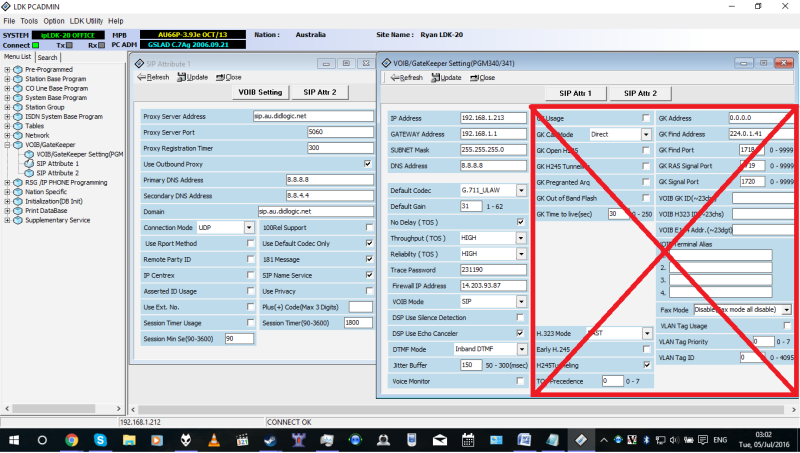Click SIP Attr 1 in VOIB/GateKeeper window
The width and height of the screenshot is (800, 453).
576,93
